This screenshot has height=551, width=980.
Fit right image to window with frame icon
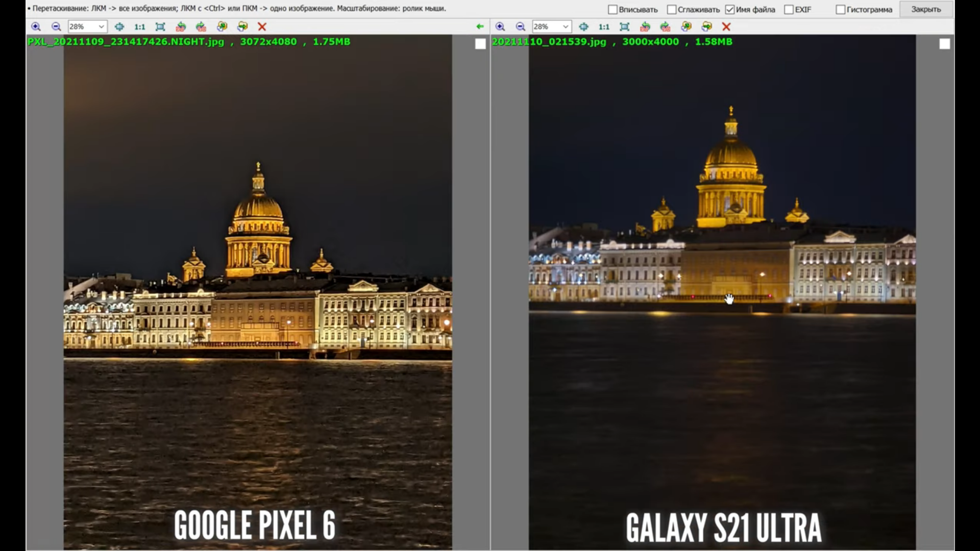coord(624,27)
